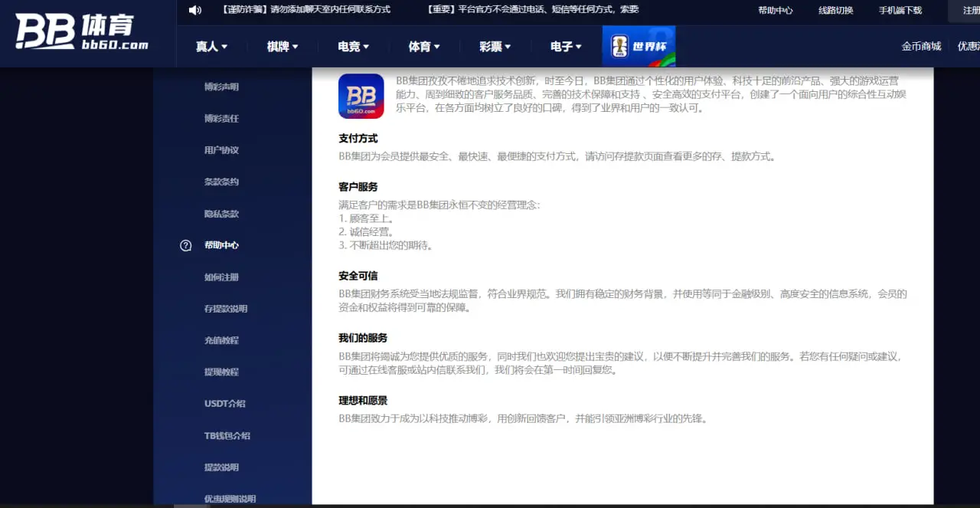The height and width of the screenshot is (508, 980).
Task: Select USDT介绍 in the sidebar
Action: click(224, 404)
